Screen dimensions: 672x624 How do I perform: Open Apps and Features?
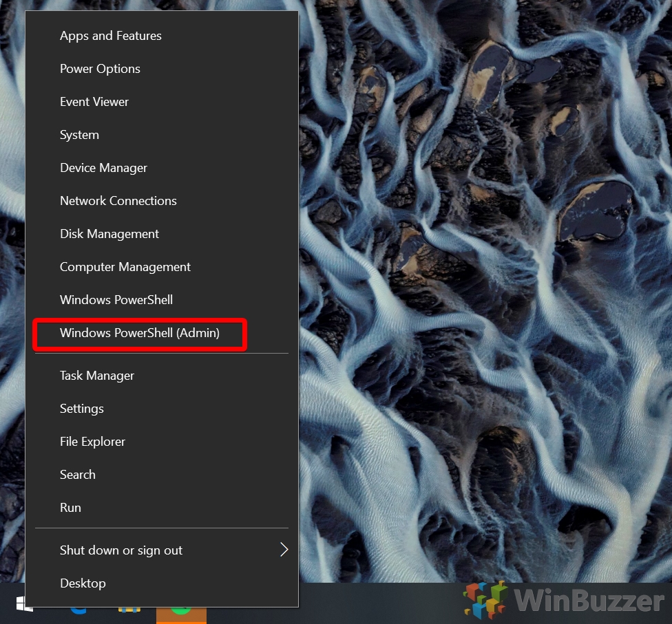coord(162,36)
